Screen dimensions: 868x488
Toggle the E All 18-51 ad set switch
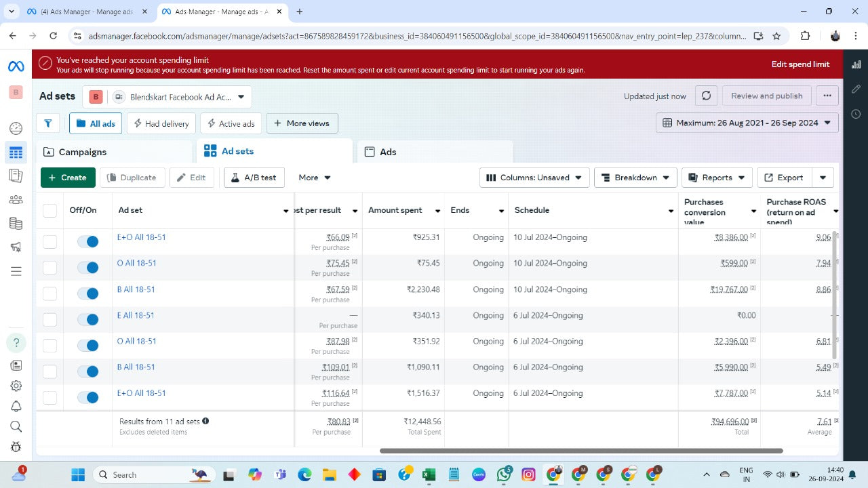click(x=87, y=319)
